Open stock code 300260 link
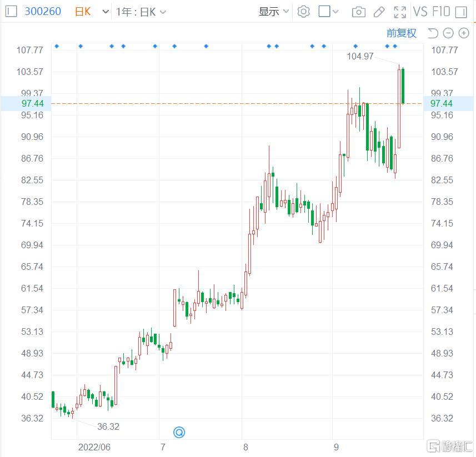The width and height of the screenshot is (476, 457). click(43, 12)
